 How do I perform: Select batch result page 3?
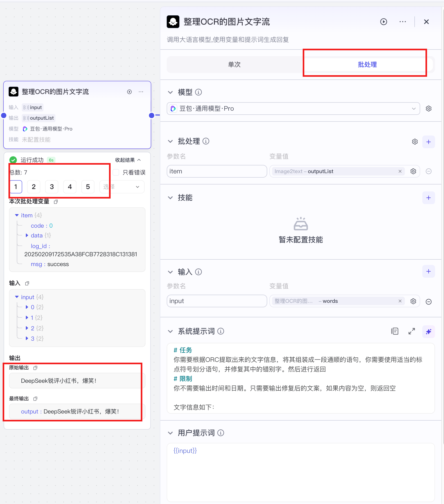pyautogui.click(x=52, y=187)
